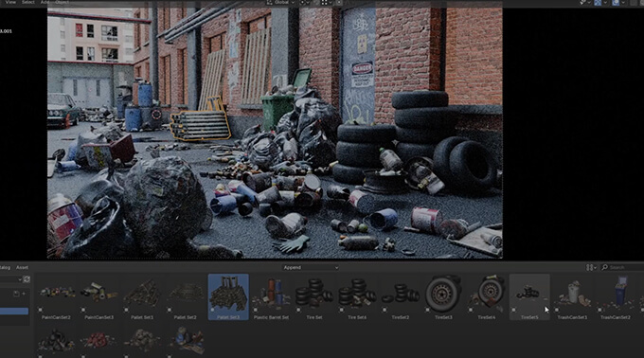This screenshot has width=644, height=358.
Task: Select the black trash bags asset in second row
Action: (56, 341)
